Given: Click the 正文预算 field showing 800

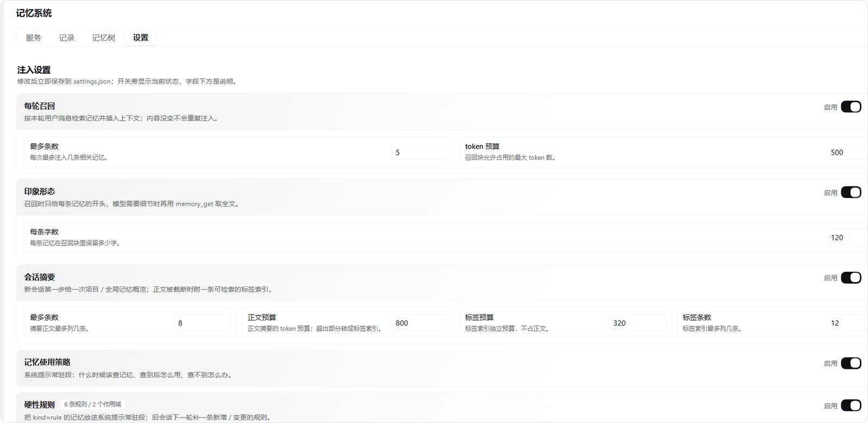Looking at the screenshot, I should (x=420, y=323).
